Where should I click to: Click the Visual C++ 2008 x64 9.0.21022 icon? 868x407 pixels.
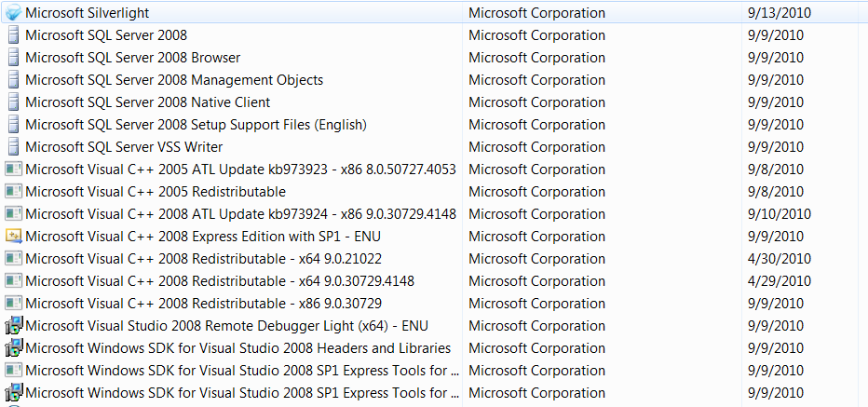[x=13, y=259]
